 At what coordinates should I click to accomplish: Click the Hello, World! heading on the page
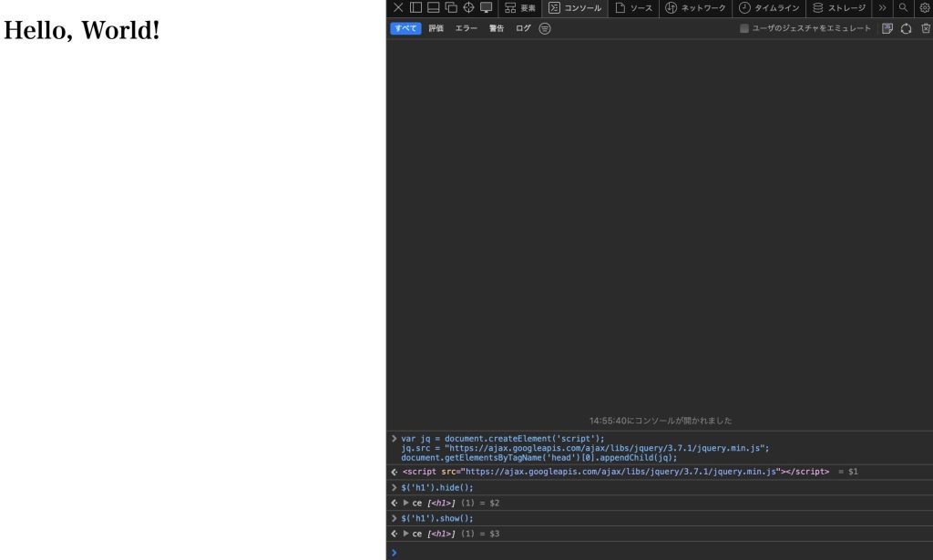[x=81, y=30]
